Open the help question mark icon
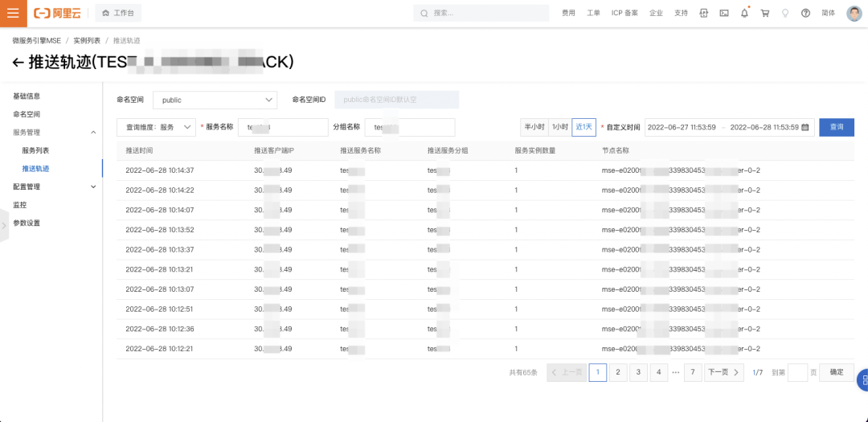 (805, 14)
